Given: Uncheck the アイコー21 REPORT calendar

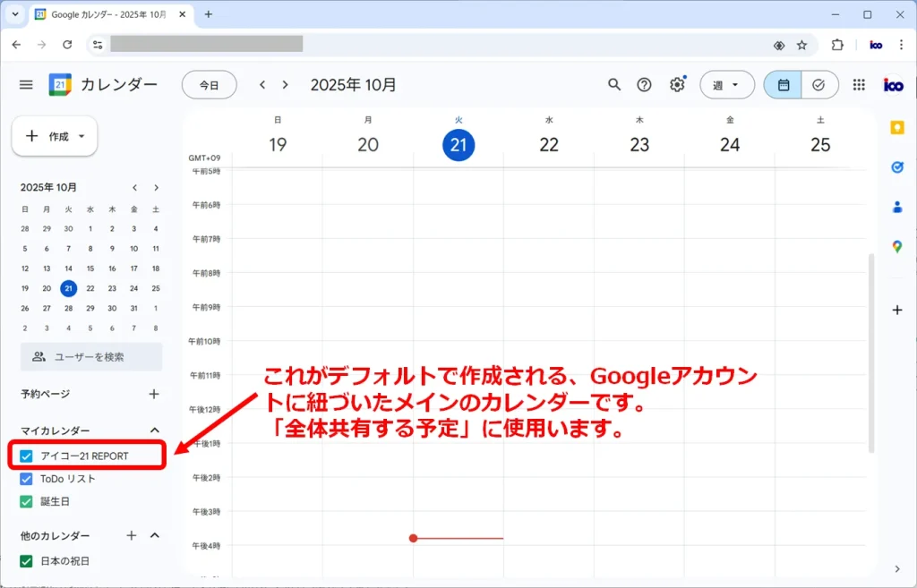Looking at the screenshot, I should point(27,456).
